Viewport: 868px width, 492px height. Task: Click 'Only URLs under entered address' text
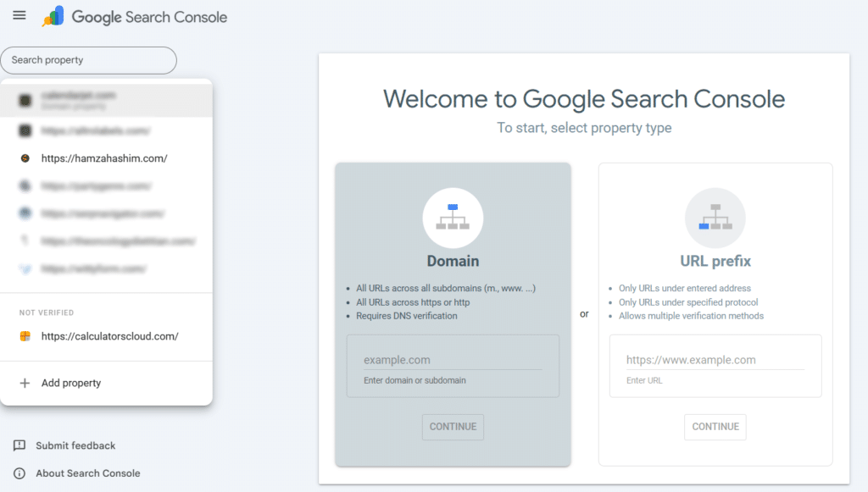coord(685,288)
